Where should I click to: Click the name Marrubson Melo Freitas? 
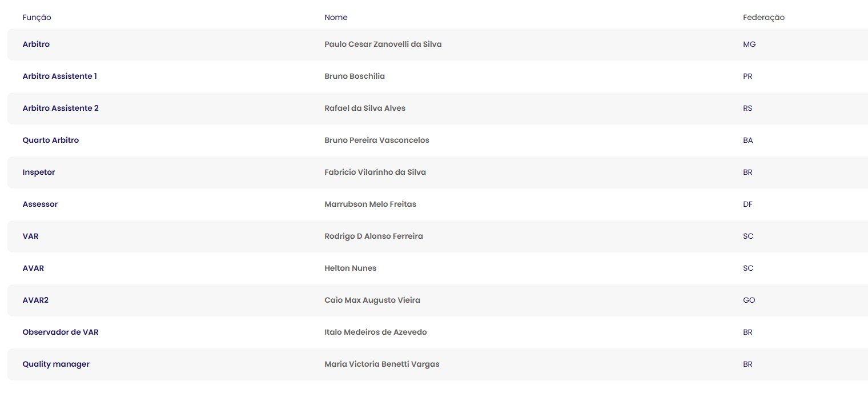pyautogui.click(x=370, y=204)
